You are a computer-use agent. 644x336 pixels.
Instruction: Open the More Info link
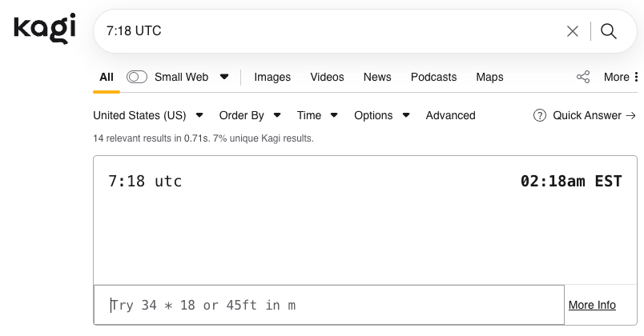(x=592, y=305)
